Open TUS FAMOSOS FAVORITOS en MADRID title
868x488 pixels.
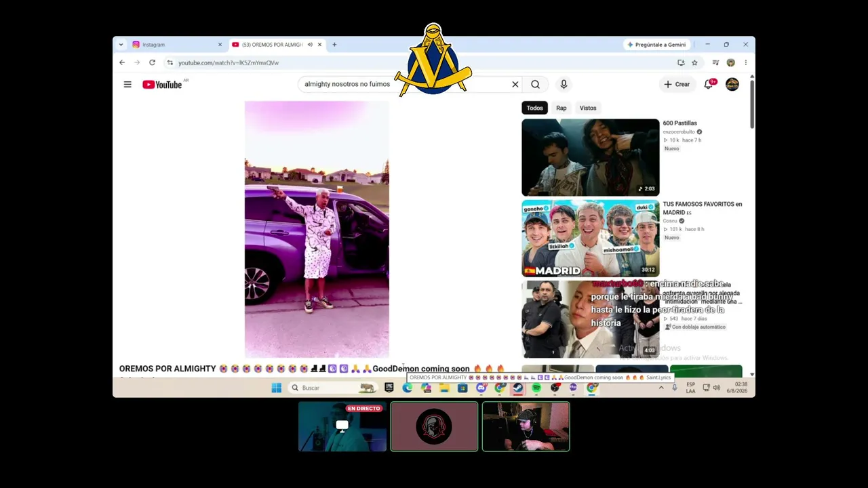click(703, 208)
